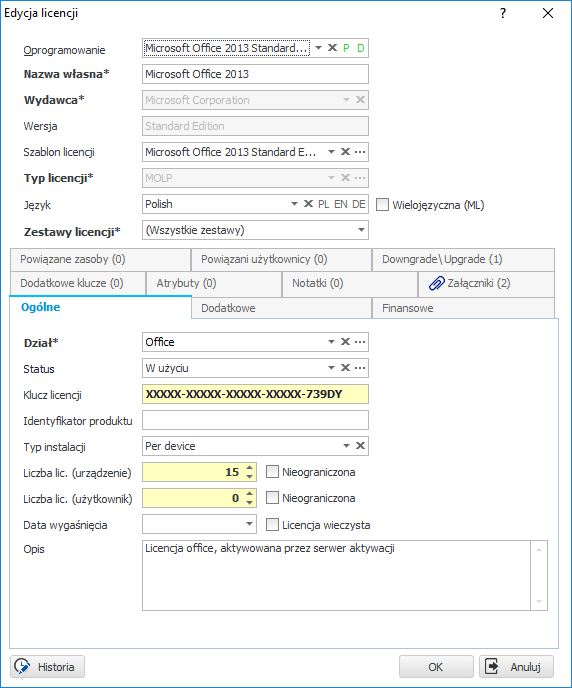Switch to Powiązane zasoby (0) tab
This screenshot has height=688, width=572.
[100, 259]
